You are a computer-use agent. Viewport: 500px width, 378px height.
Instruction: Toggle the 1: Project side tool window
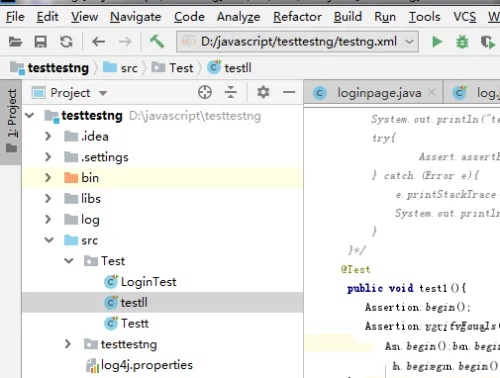coord(11,121)
